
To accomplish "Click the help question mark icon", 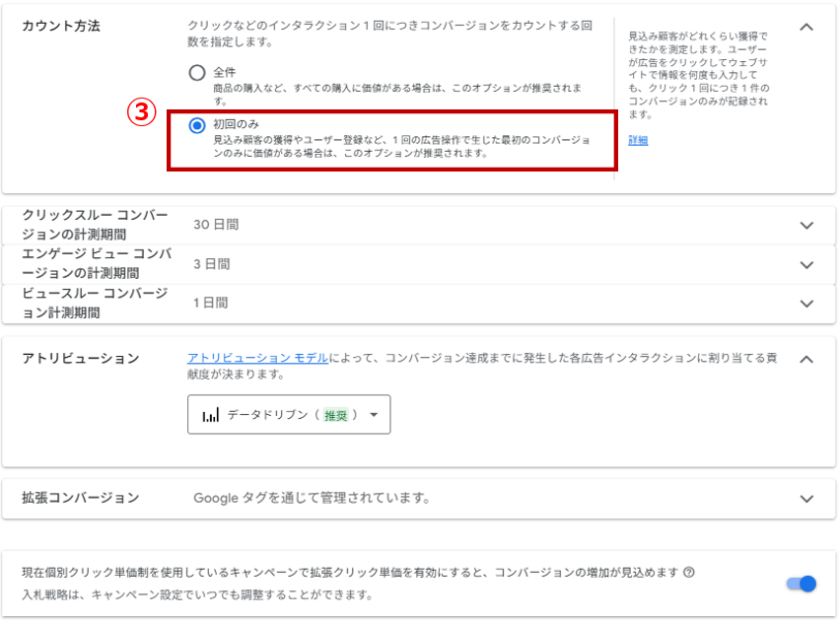I will click(689, 573).
